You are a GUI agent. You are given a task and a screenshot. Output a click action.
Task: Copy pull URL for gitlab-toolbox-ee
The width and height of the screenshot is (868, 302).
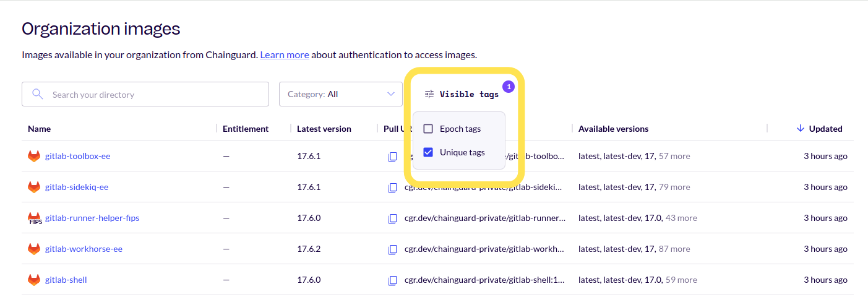[392, 157]
